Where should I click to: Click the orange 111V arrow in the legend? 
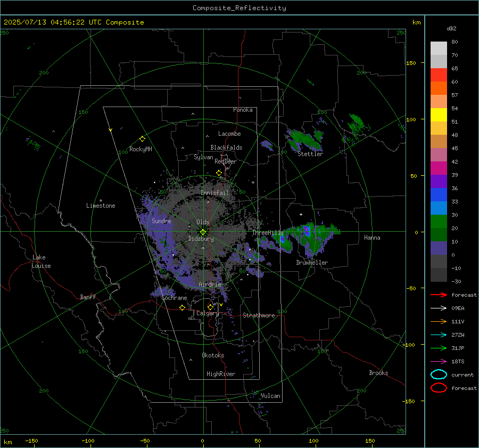(439, 321)
